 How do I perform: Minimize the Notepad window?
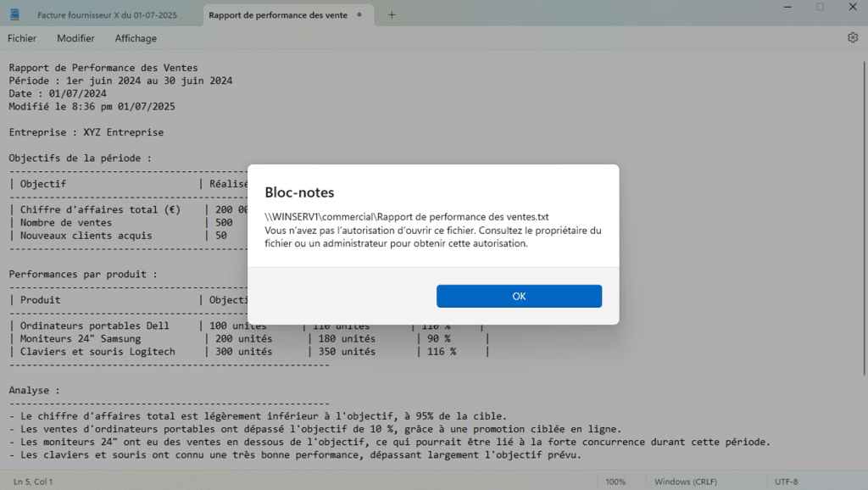click(x=782, y=7)
